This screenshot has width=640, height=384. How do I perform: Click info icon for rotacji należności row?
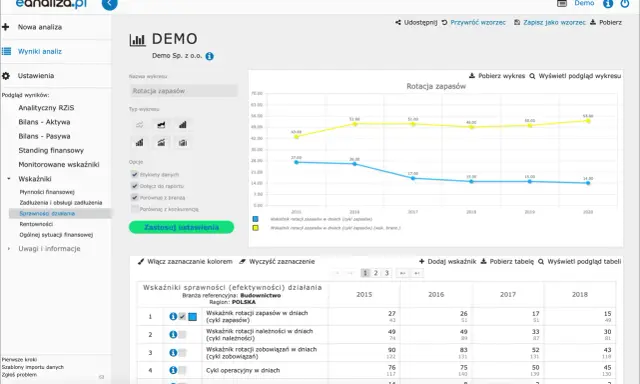173,335
